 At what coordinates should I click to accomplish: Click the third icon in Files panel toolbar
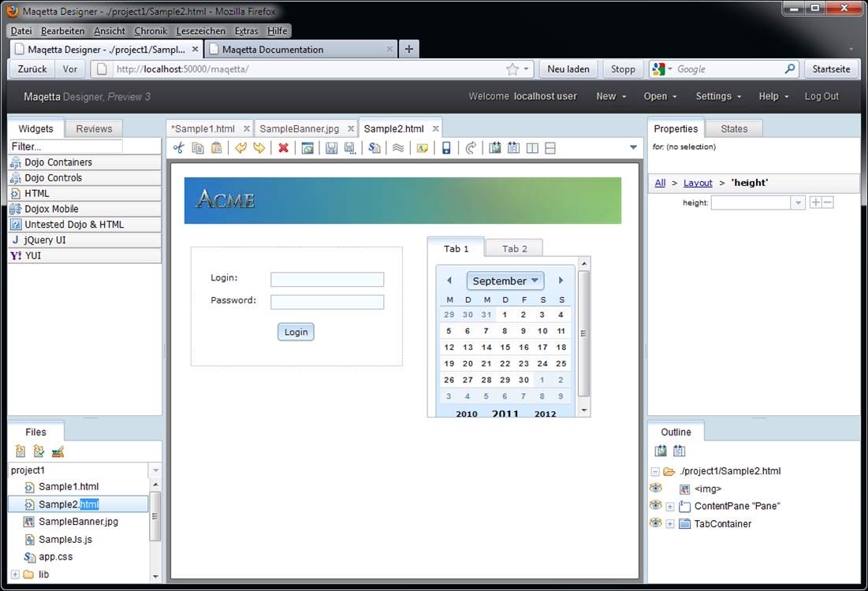[x=58, y=452]
